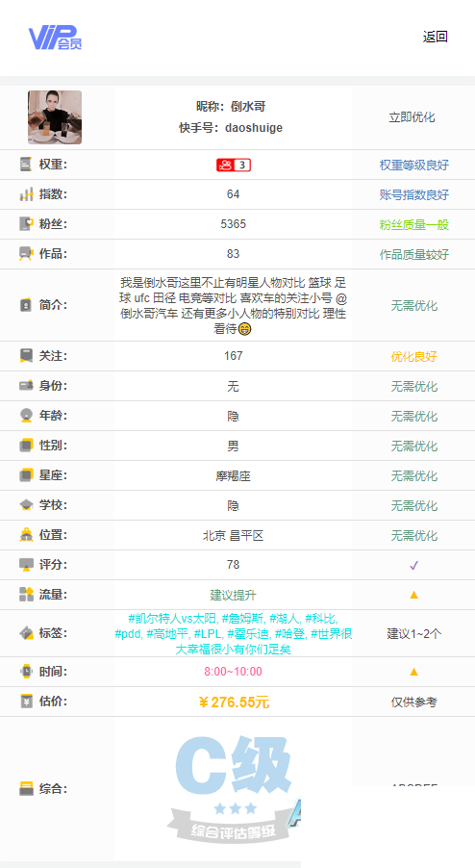Image resolution: width=475 pixels, height=868 pixels.
Task: Select the 作品 row icon
Action: (x=26, y=254)
